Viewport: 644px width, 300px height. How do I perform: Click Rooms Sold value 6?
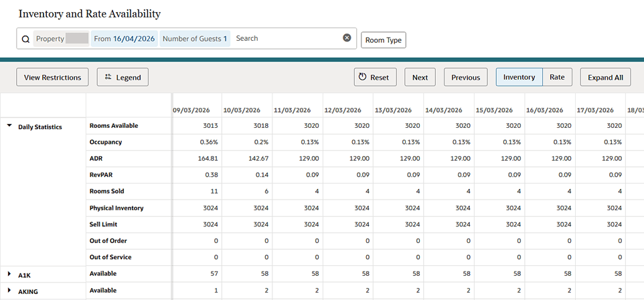tap(266, 192)
